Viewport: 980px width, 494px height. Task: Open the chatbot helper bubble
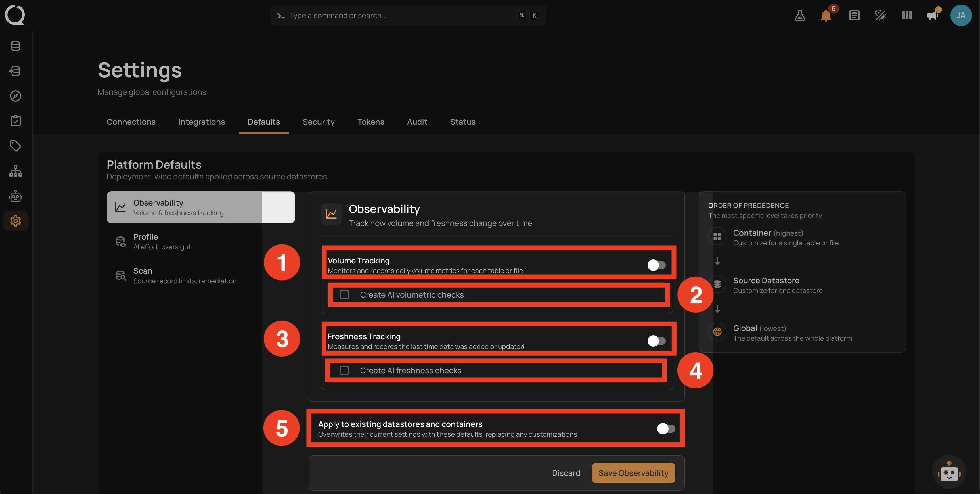coord(949,472)
